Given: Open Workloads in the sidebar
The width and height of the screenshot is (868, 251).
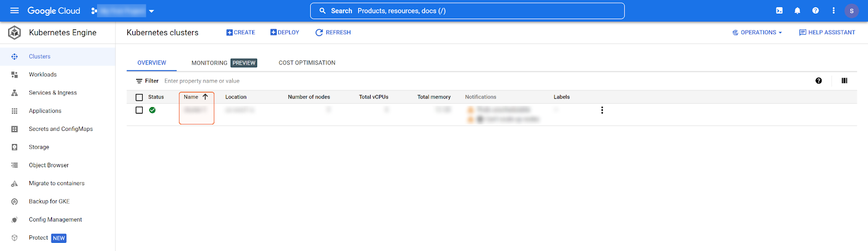Looking at the screenshot, I should coord(42,74).
